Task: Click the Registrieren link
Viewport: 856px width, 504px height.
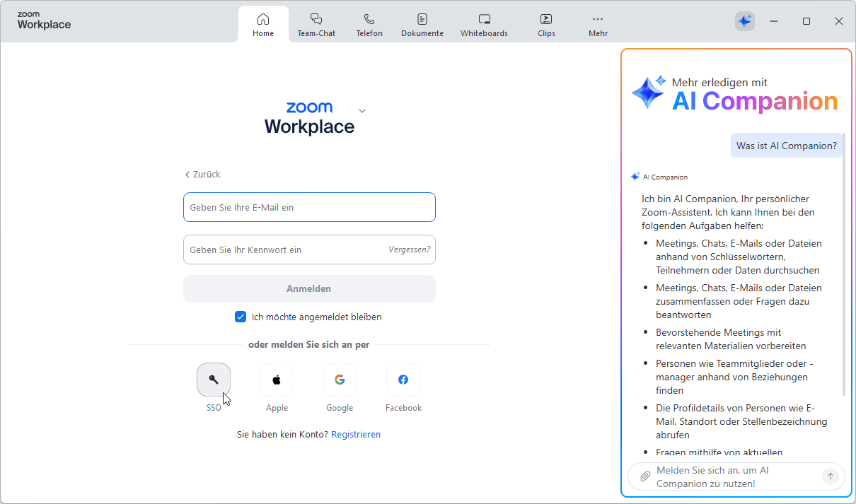Action: (356, 434)
